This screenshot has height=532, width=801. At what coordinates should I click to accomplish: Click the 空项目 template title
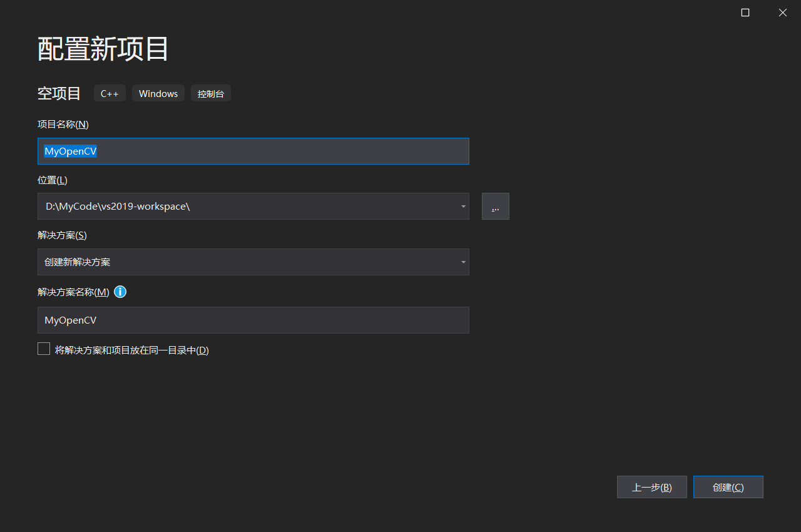pyautogui.click(x=58, y=93)
